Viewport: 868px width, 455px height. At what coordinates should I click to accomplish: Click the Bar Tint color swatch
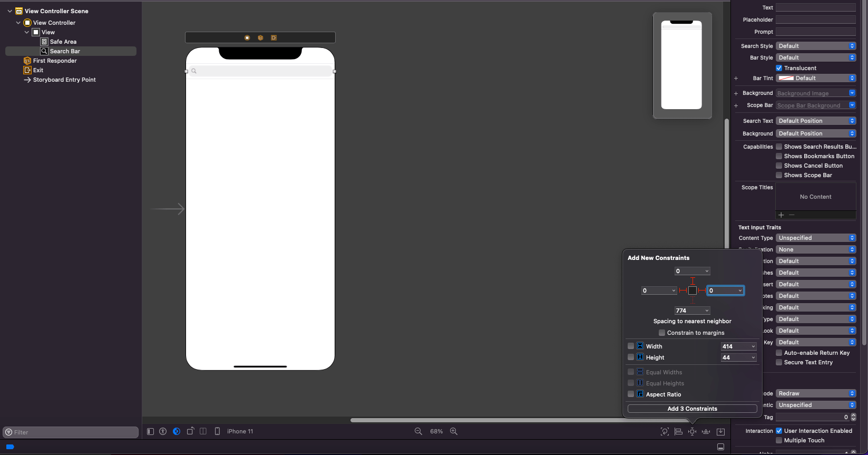click(786, 78)
